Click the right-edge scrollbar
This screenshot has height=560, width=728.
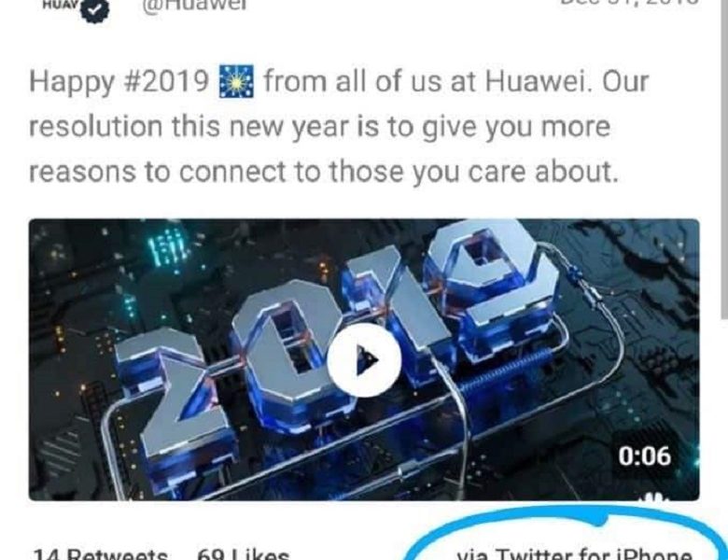pos(724,158)
